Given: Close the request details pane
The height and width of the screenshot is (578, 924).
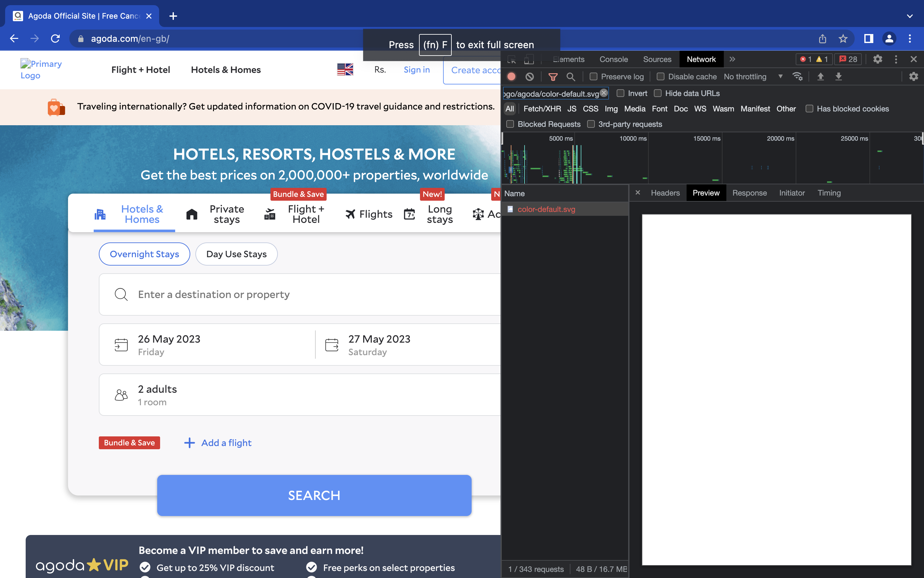Looking at the screenshot, I should (x=637, y=193).
